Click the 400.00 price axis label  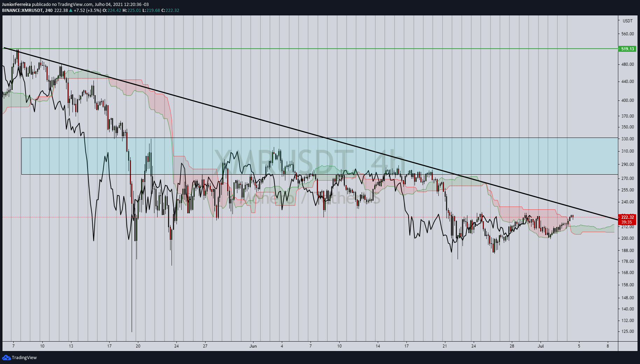click(x=627, y=100)
